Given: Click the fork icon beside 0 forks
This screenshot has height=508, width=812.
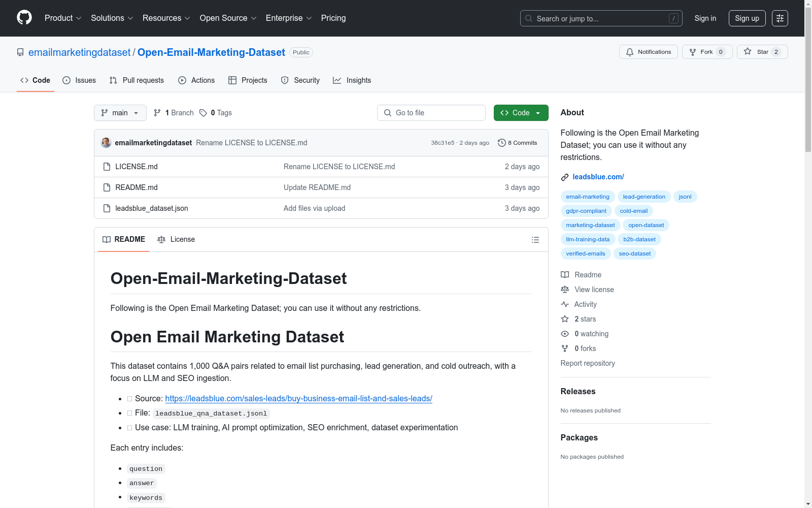Looking at the screenshot, I should click(x=565, y=348).
